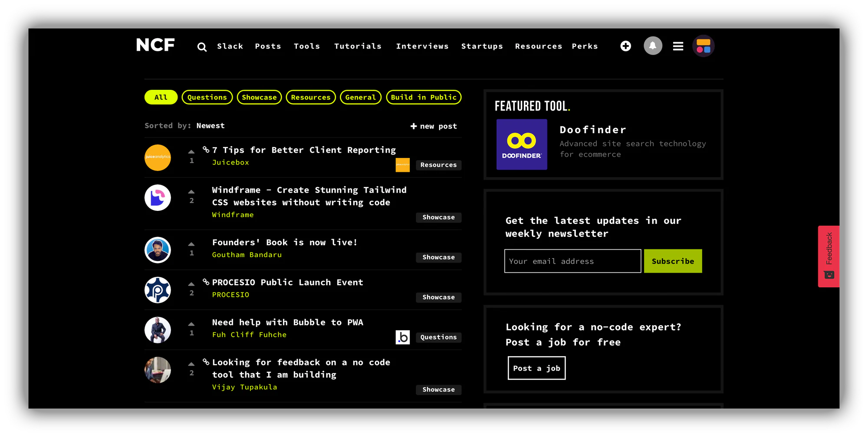Focus the Your email address field

point(572,261)
